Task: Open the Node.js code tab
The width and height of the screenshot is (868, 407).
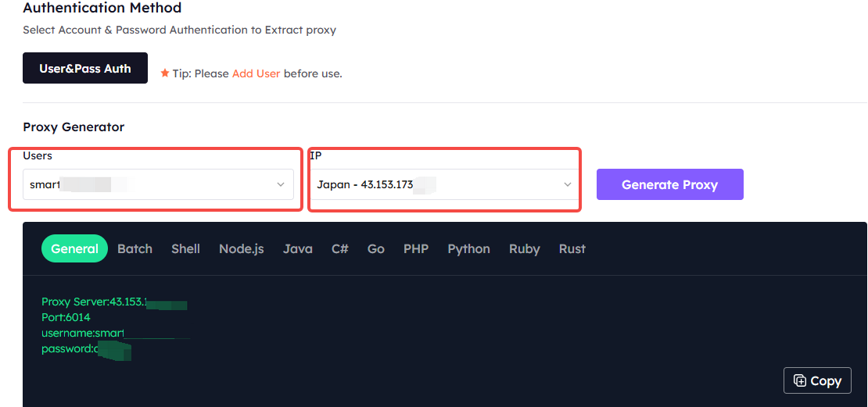Action: 242,249
